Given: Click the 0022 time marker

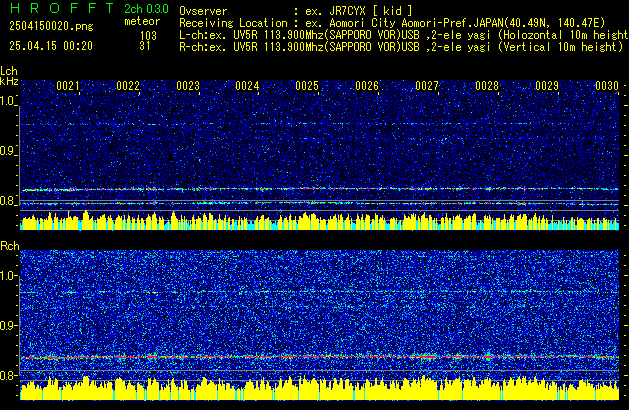Looking at the screenshot, I should coord(128,86).
